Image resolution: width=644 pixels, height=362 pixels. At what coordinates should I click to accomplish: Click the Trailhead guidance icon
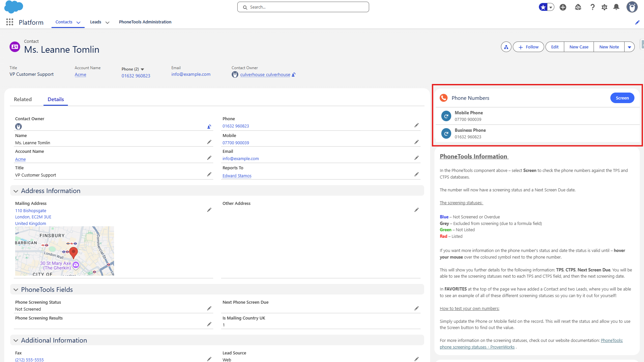[x=578, y=7]
